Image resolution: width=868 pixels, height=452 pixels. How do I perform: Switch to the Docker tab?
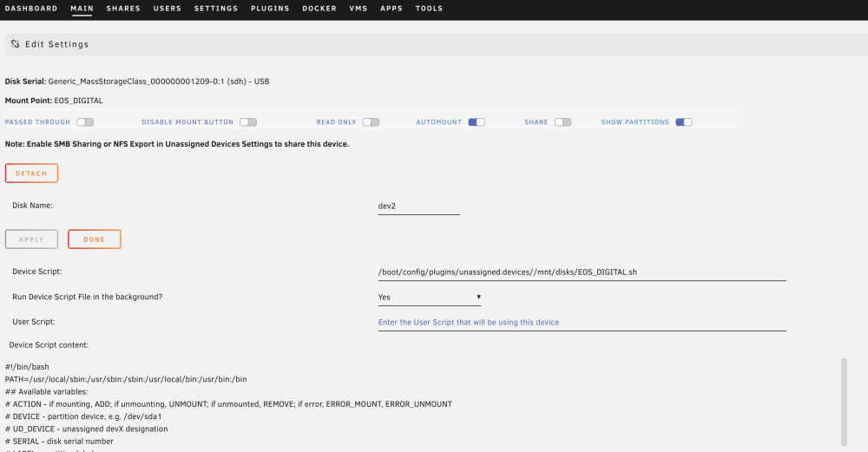click(319, 9)
